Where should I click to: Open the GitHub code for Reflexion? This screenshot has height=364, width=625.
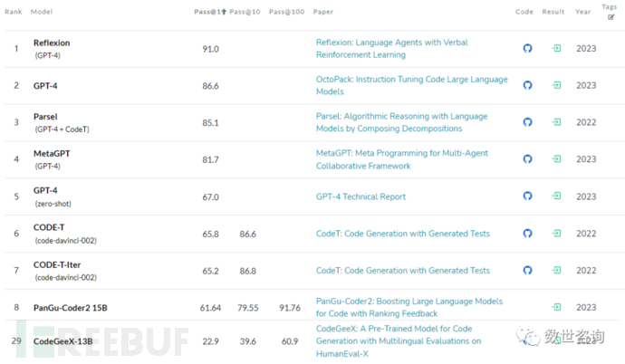pyautogui.click(x=527, y=48)
